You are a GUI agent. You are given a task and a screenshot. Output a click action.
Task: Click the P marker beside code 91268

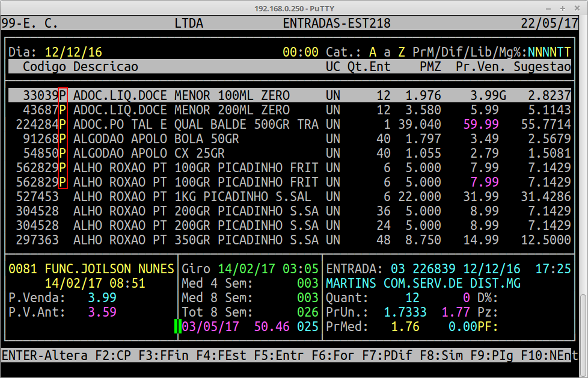pos(63,139)
